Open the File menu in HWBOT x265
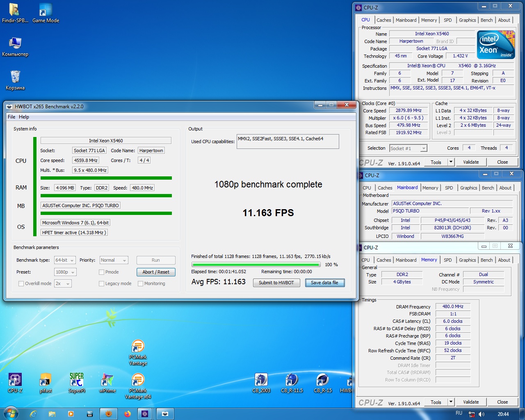The width and height of the screenshot is (525, 420). [11, 117]
